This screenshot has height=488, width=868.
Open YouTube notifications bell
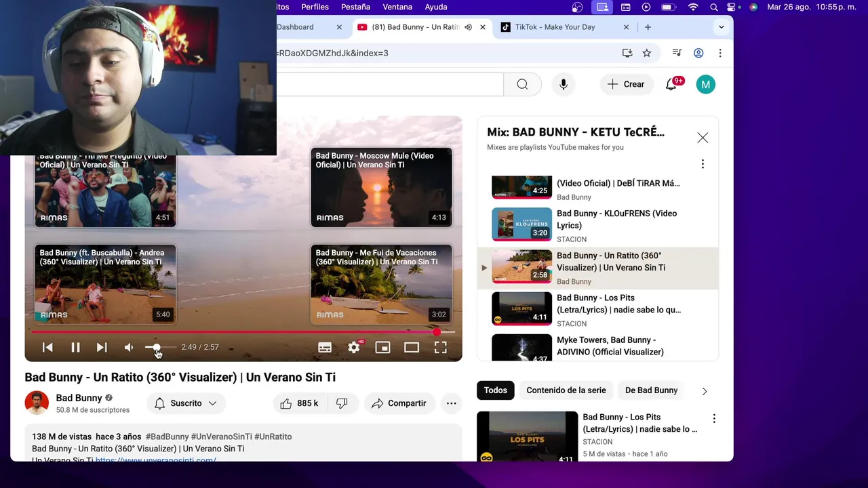(671, 84)
